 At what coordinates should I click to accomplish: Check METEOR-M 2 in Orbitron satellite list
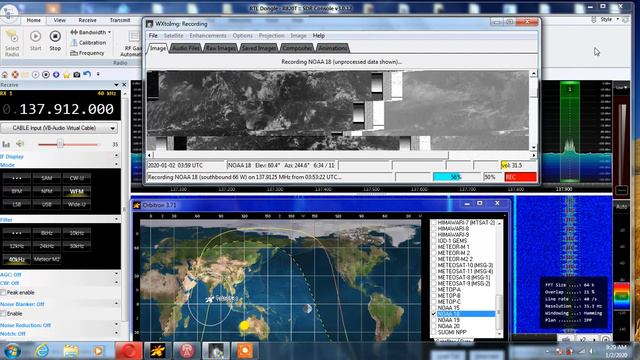(x=434, y=253)
